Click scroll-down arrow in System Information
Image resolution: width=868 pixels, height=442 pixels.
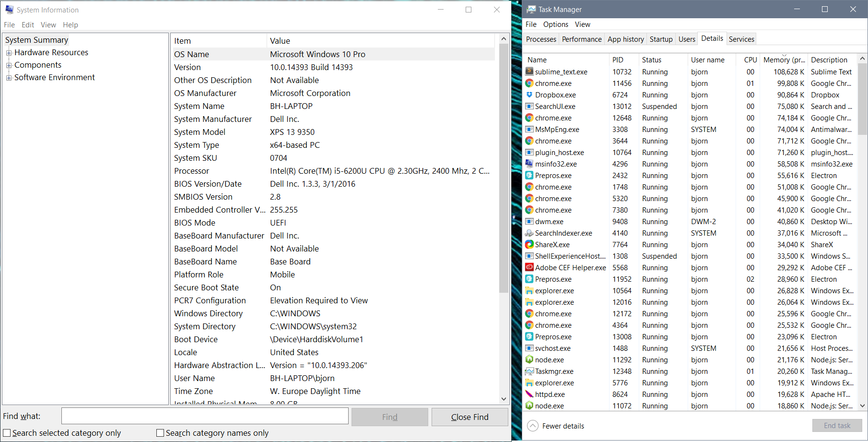(504, 399)
